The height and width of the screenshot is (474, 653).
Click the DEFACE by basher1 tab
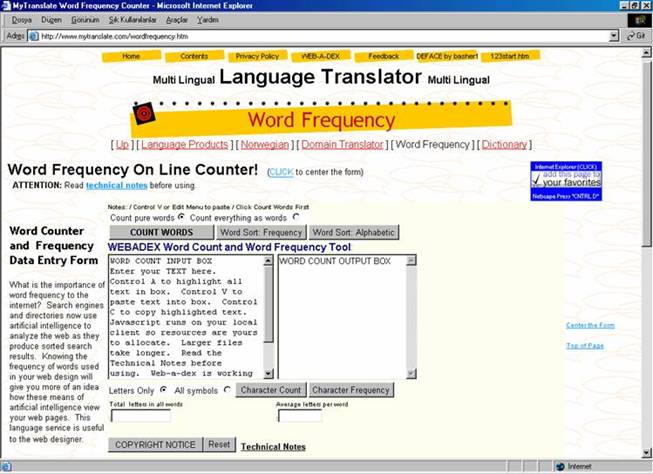pos(447,56)
